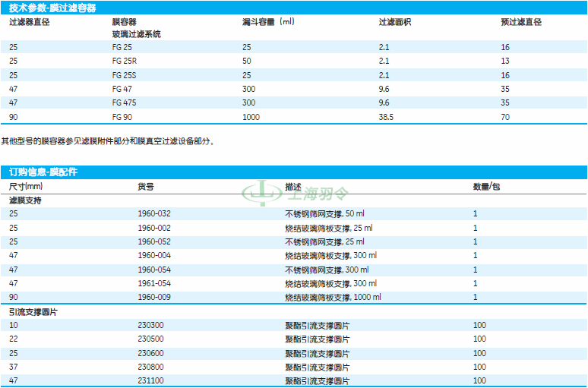Select filter diameter 90 in FG 90 row

coord(14,117)
